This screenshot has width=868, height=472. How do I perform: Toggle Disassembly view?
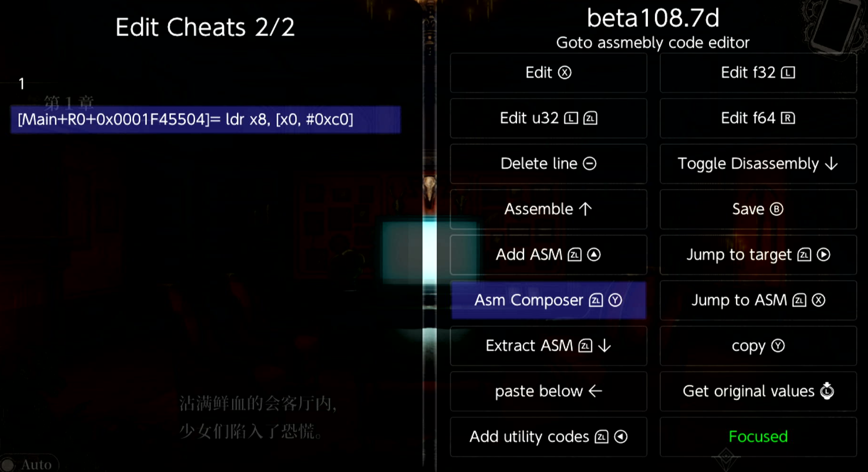coord(758,164)
